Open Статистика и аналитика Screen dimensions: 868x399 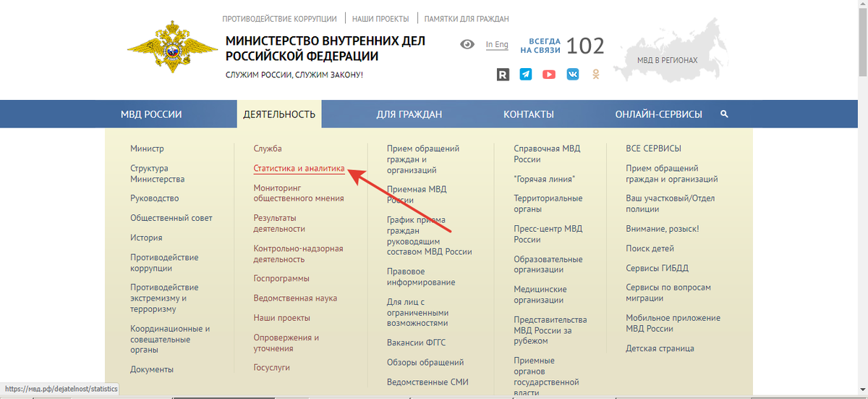click(x=299, y=168)
